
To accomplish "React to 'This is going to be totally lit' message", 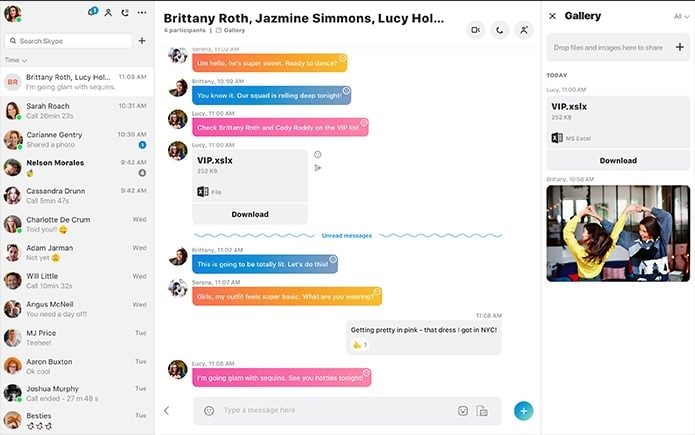I will pyautogui.click(x=333, y=259).
